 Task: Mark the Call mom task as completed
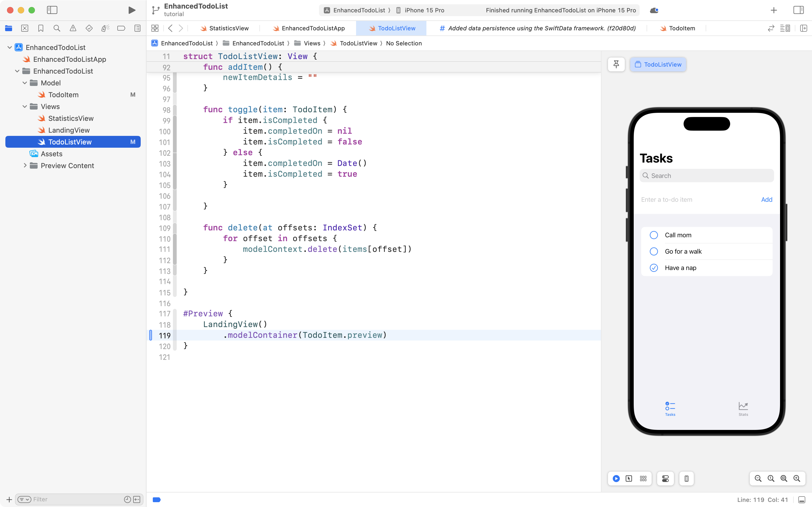[x=654, y=235]
